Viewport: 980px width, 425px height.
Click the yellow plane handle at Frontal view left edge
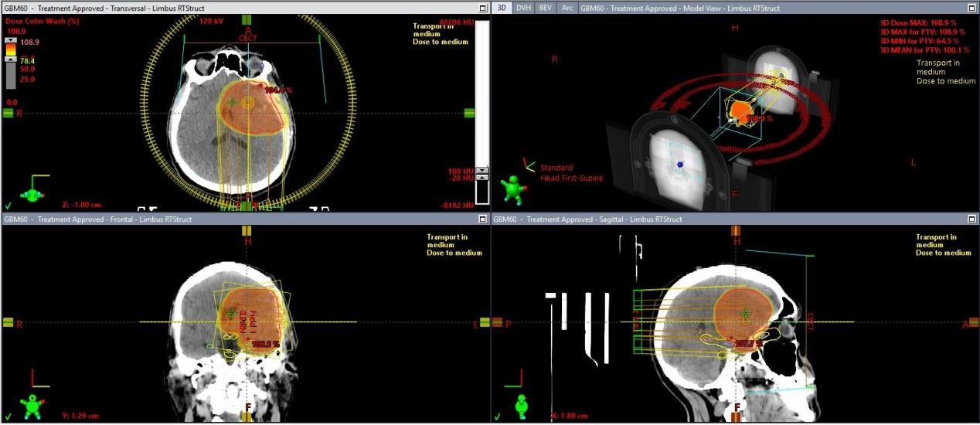[9, 322]
